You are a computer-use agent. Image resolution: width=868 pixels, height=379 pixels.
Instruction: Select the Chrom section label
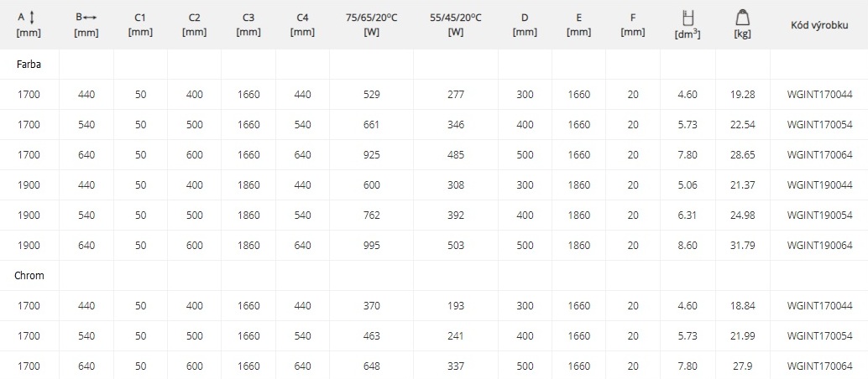[29, 275]
